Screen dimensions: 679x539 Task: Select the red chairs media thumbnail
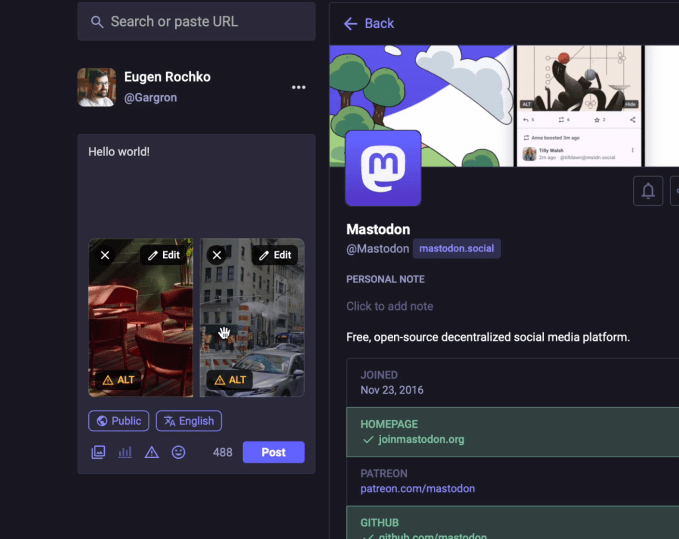click(141, 318)
